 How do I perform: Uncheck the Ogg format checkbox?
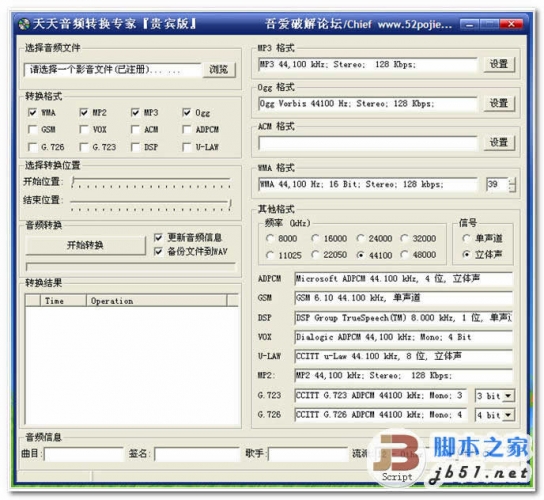(x=187, y=112)
